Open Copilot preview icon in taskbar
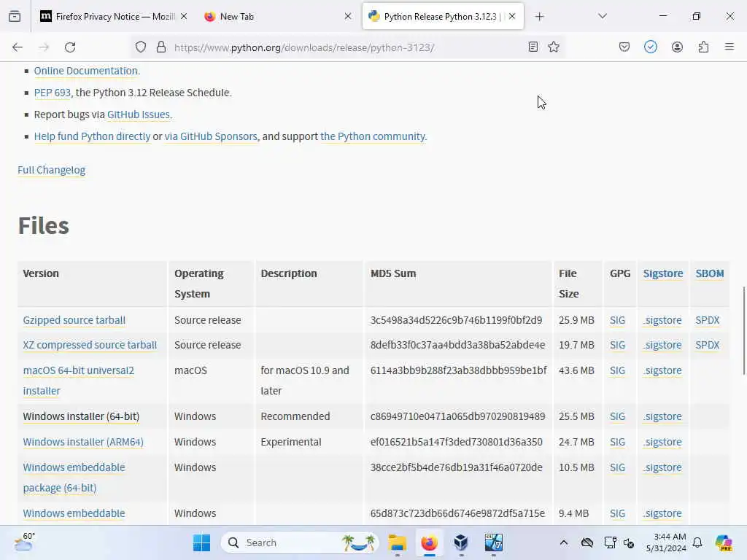 coord(724,542)
